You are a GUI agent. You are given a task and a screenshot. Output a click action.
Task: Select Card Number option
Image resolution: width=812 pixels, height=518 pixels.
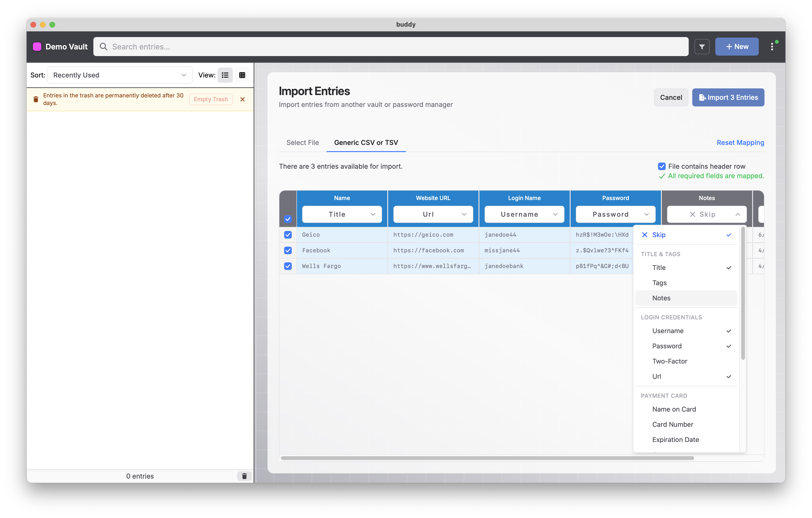pos(686,424)
